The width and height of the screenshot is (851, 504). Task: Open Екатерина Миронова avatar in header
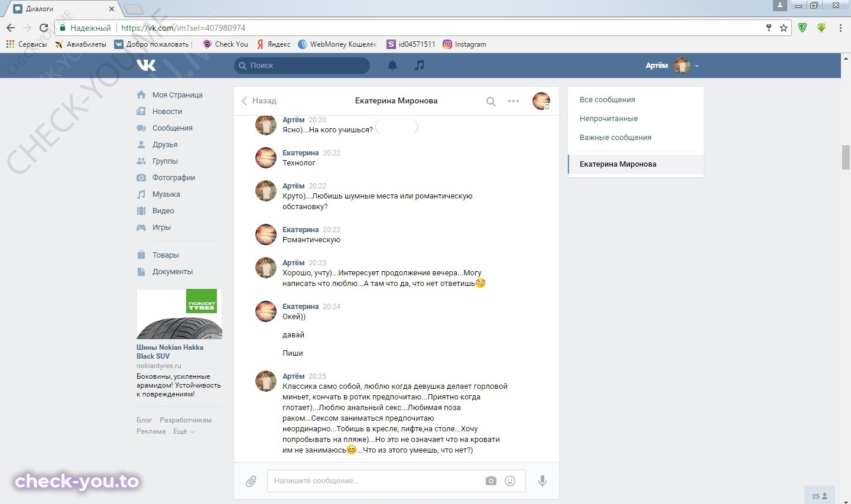tap(541, 101)
